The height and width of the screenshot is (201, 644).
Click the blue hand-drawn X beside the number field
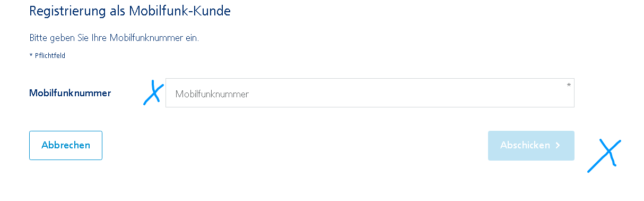click(x=153, y=93)
